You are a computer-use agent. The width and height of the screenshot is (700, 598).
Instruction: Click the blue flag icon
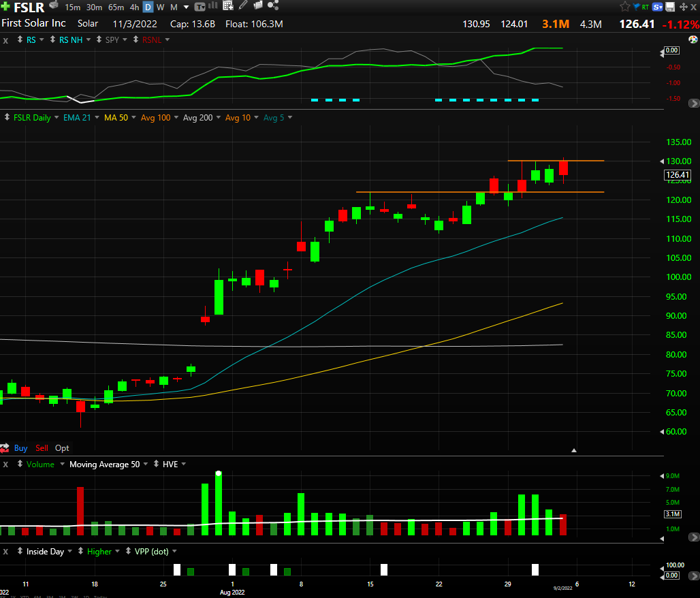click(x=636, y=7)
